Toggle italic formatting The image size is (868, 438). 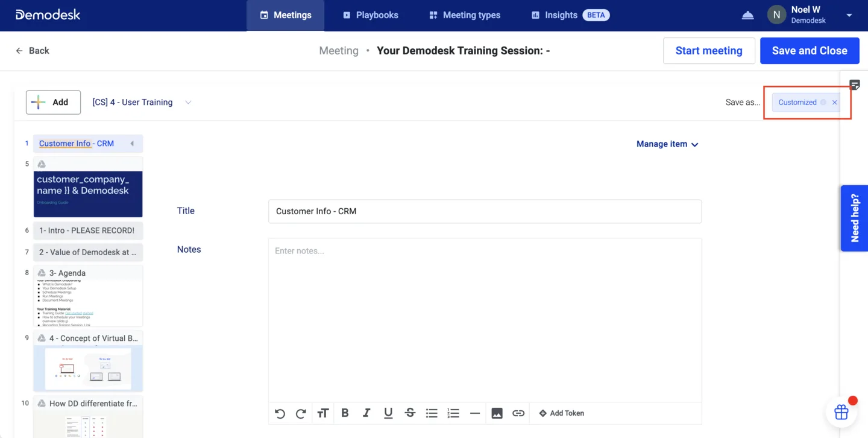[x=366, y=413]
